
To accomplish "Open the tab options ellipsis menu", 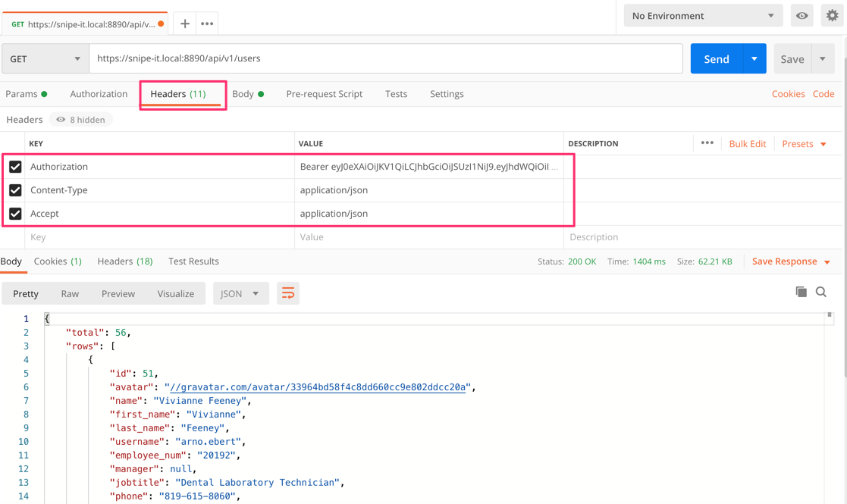I will pyautogui.click(x=207, y=23).
